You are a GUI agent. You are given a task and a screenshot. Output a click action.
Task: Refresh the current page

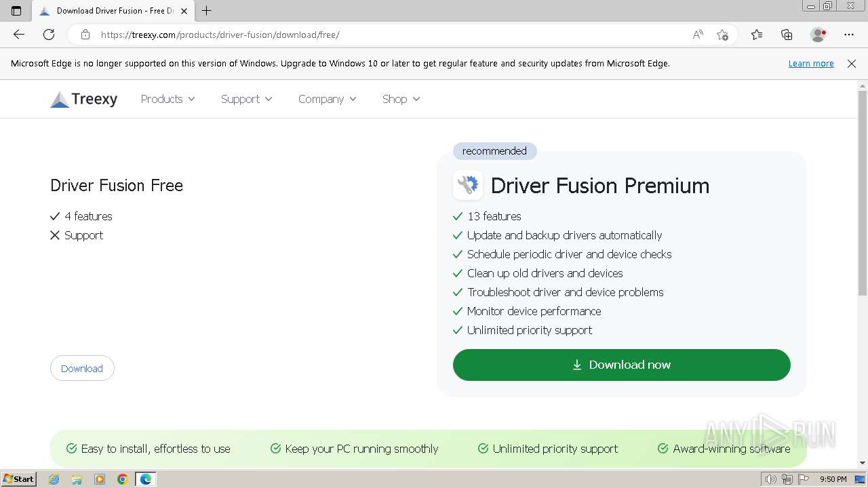click(49, 35)
